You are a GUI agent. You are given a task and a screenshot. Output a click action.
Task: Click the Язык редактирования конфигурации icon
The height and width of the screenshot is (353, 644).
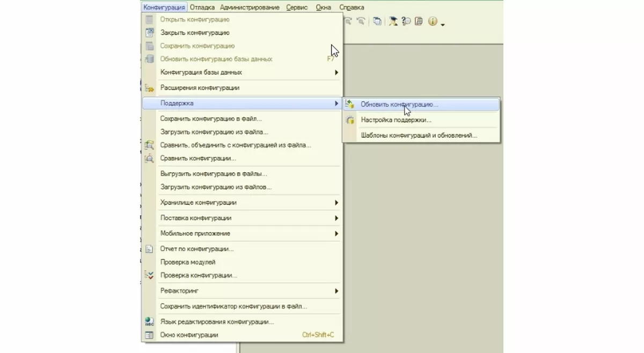[x=150, y=322]
